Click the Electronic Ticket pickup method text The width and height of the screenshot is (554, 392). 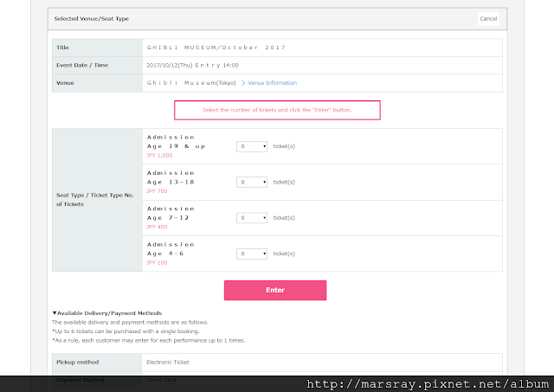168,363
